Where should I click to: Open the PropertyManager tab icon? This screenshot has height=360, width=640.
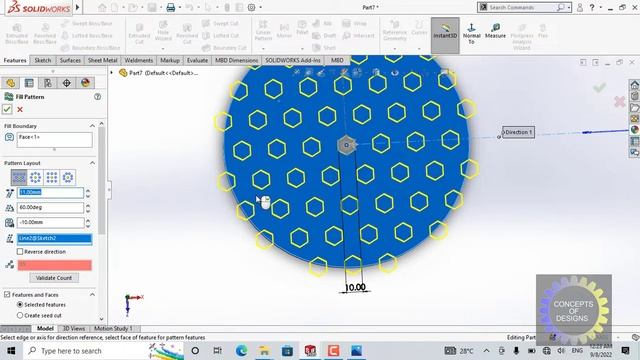[29, 83]
